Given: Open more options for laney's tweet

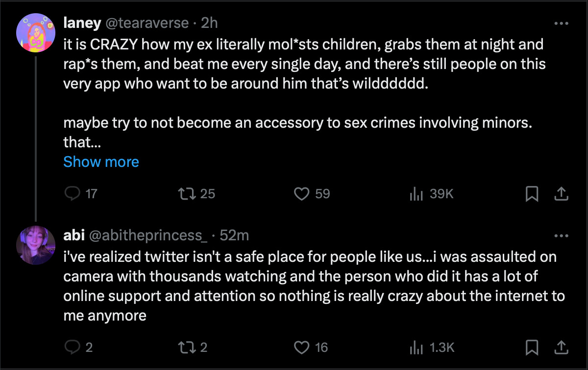Looking at the screenshot, I should (x=561, y=23).
